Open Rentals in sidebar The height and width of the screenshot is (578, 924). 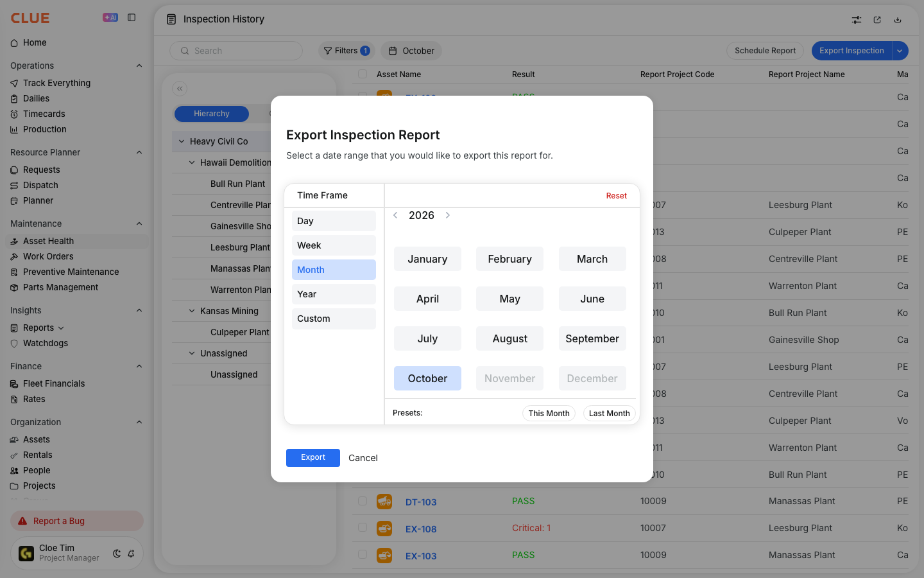[x=37, y=455]
